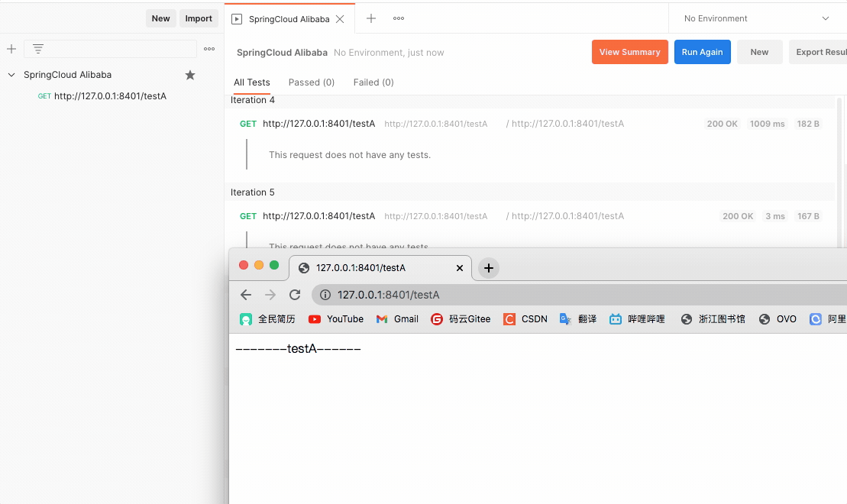This screenshot has width=847, height=504.
Task: Click the Postman results scrollbar
Action: [x=839, y=172]
